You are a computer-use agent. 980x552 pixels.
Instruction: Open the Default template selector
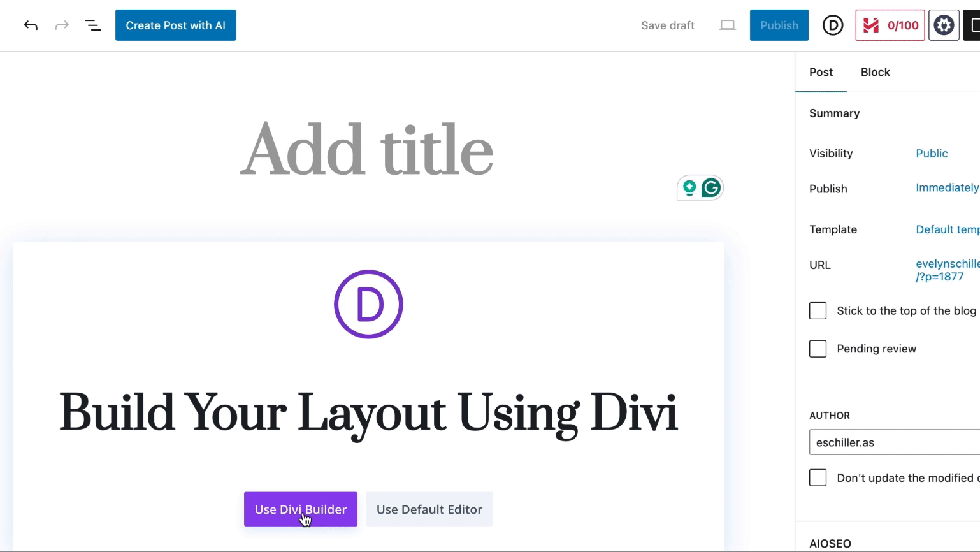coord(948,229)
